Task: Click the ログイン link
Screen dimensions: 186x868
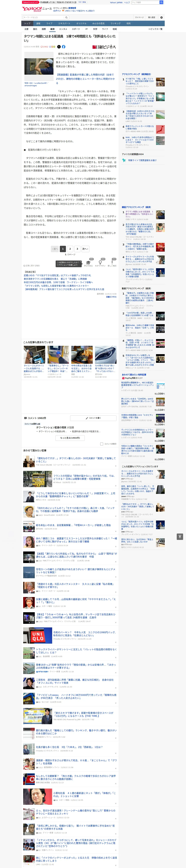Action: click(57, 11)
